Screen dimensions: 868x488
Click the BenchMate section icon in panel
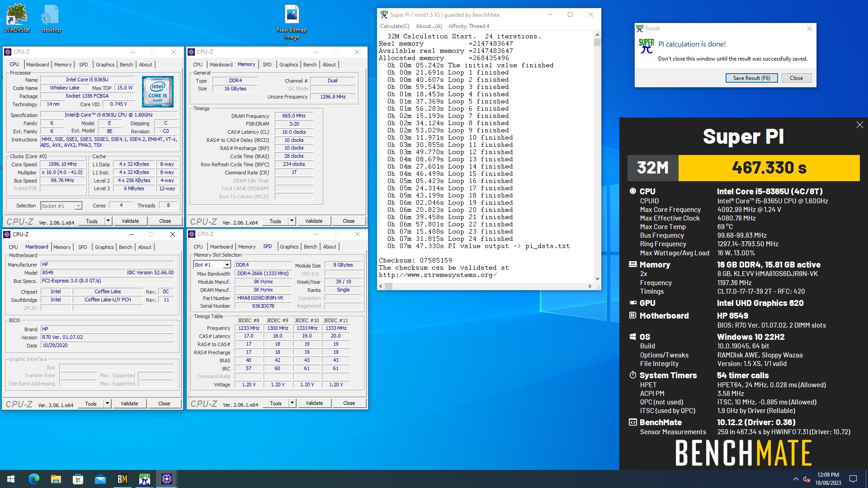coord(633,422)
